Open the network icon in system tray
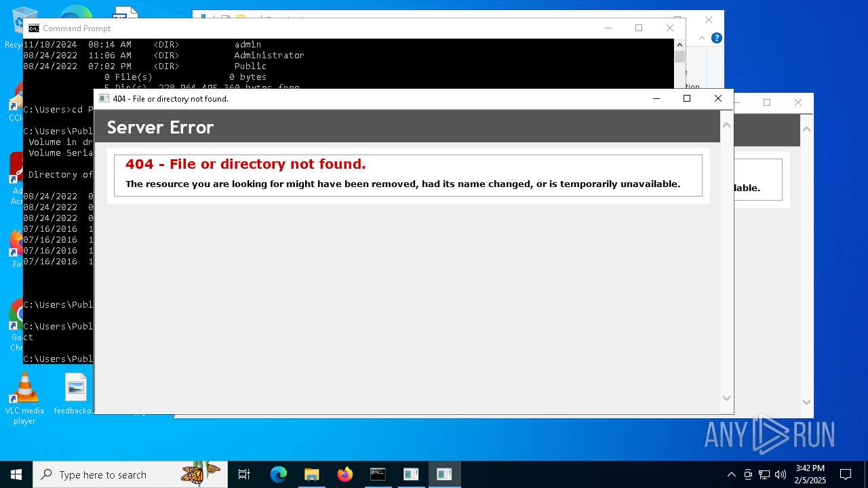The image size is (868, 488). coord(764,474)
